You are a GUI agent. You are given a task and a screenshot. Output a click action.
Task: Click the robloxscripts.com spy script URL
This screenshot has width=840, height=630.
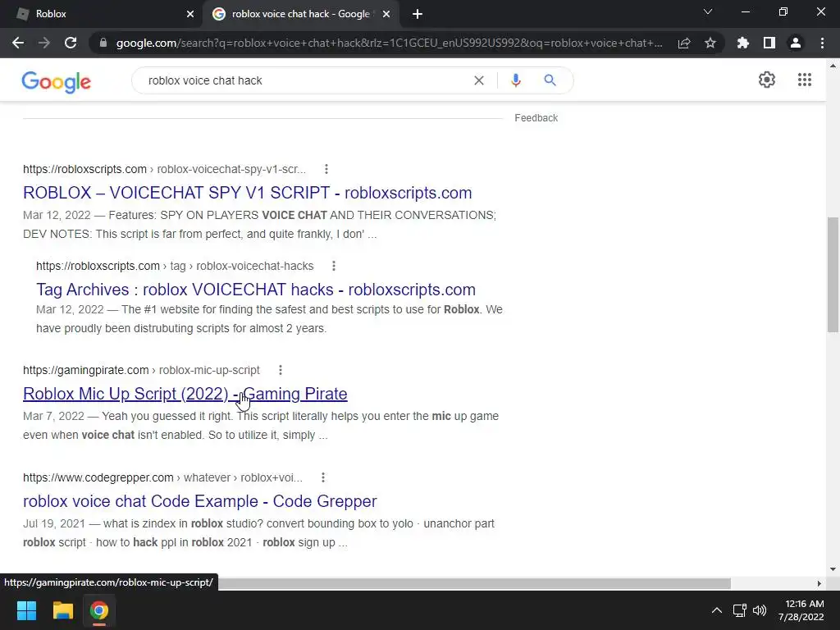click(164, 169)
